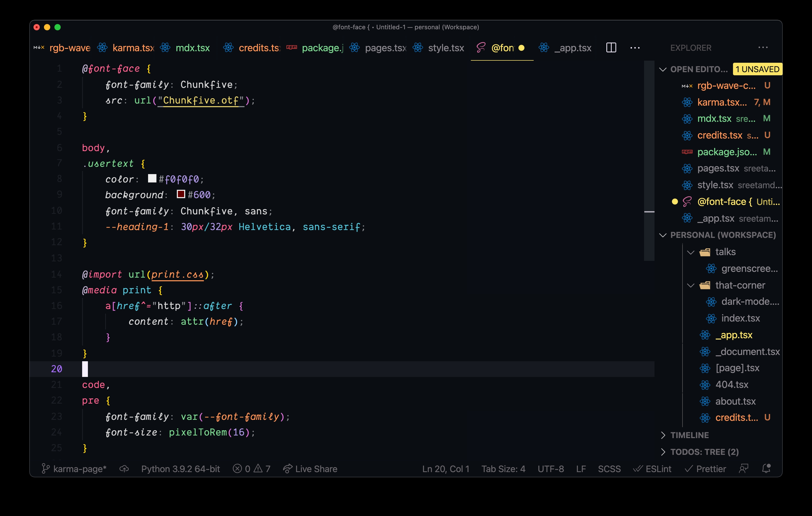
Task: Click the warnings triangle icon
Action: click(x=258, y=468)
